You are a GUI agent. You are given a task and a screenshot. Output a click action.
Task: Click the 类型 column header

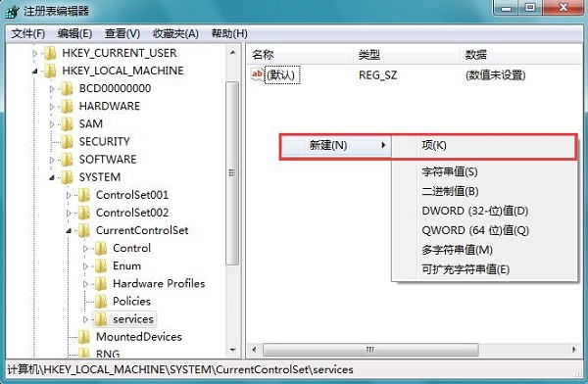pyautogui.click(x=407, y=55)
